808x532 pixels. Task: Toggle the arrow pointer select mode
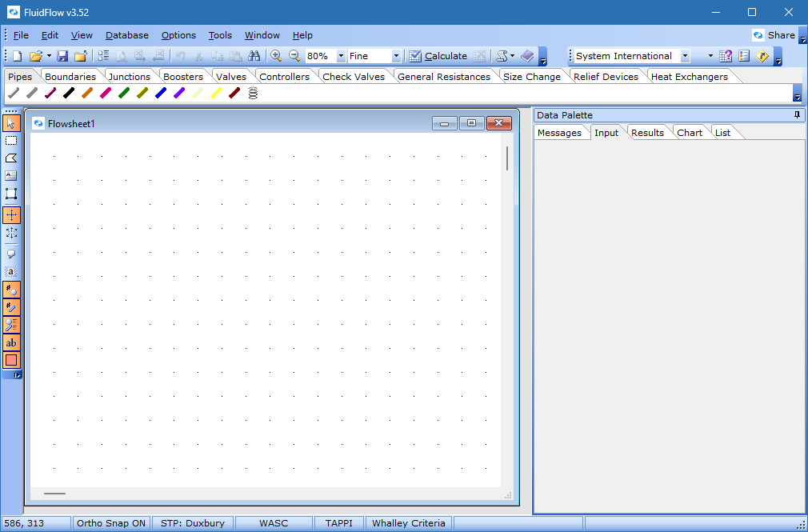tap(11, 123)
